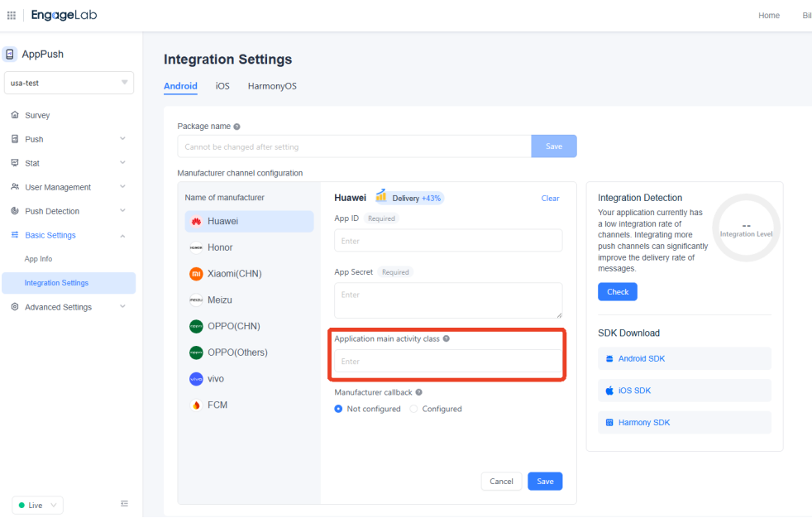This screenshot has height=518, width=812.
Task: Click the App ID input field
Action: pos(448,241)
